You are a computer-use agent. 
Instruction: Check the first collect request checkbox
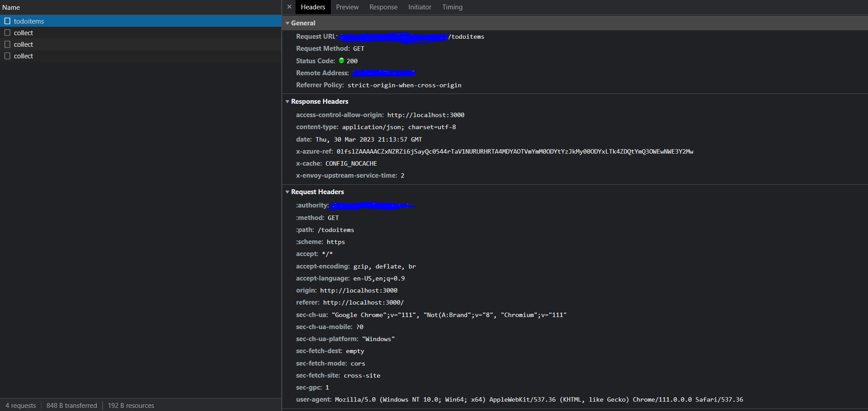(x=7, y=33)
